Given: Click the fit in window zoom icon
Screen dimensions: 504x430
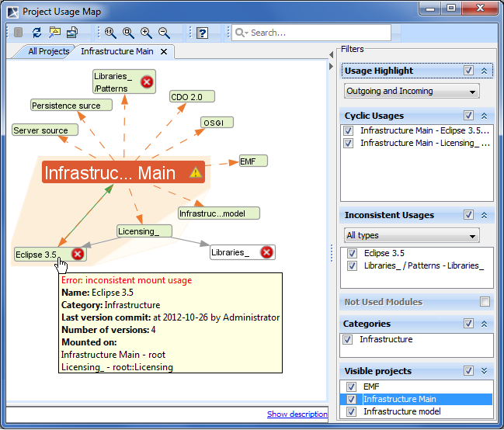Looking at the screenshot, I should [x=128, y=33].
